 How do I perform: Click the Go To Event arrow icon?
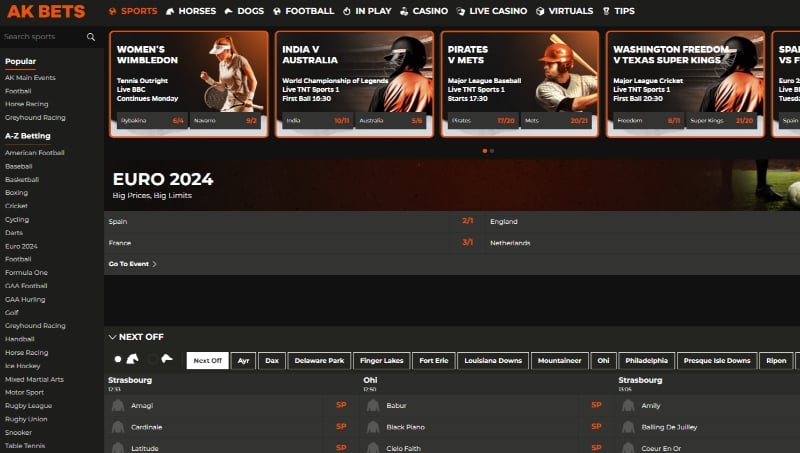tap(155, 264)
